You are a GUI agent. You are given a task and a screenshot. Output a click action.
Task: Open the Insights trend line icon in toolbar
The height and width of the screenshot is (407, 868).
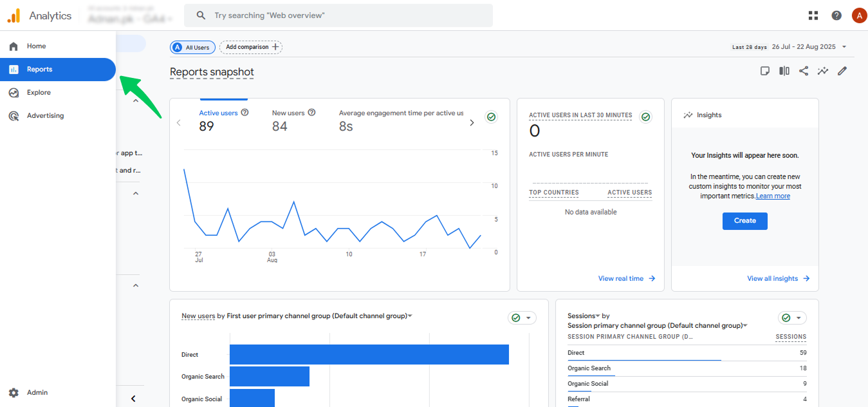pos(823,71)
